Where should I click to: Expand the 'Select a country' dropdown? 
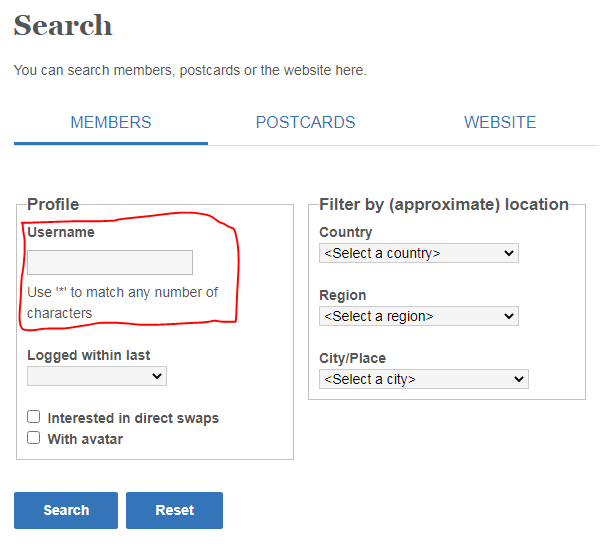(418, 254)
